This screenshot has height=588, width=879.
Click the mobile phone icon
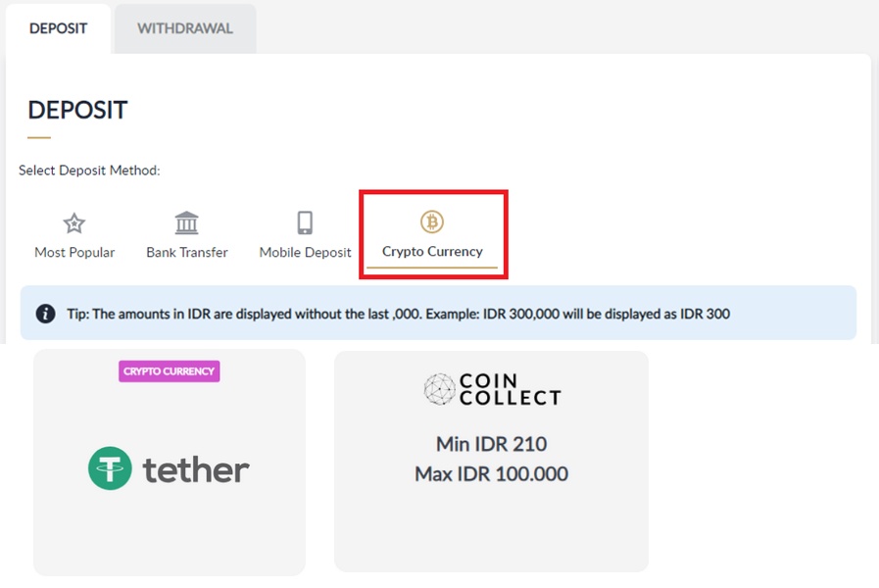click(305, 222)
